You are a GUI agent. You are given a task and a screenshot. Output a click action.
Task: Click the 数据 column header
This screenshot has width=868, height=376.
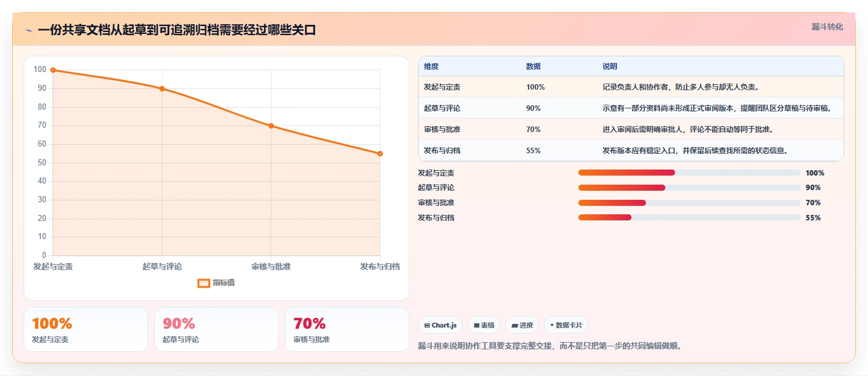pos(534,66)
